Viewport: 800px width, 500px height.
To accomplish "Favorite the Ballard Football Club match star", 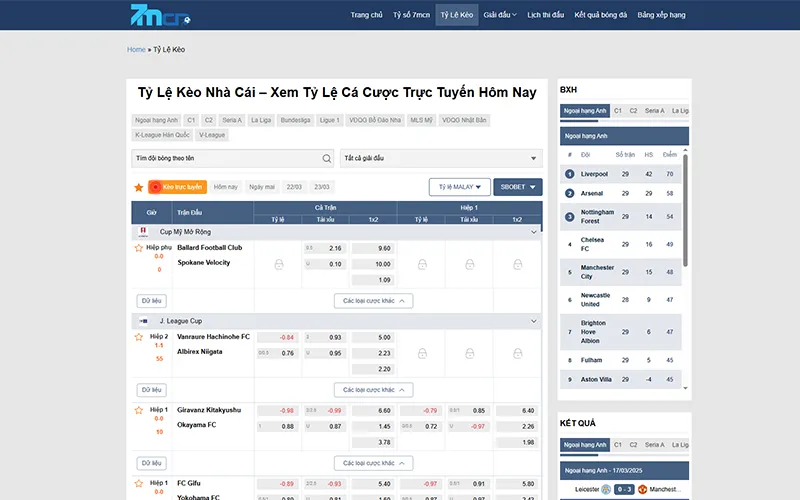I will click(138, 248).
